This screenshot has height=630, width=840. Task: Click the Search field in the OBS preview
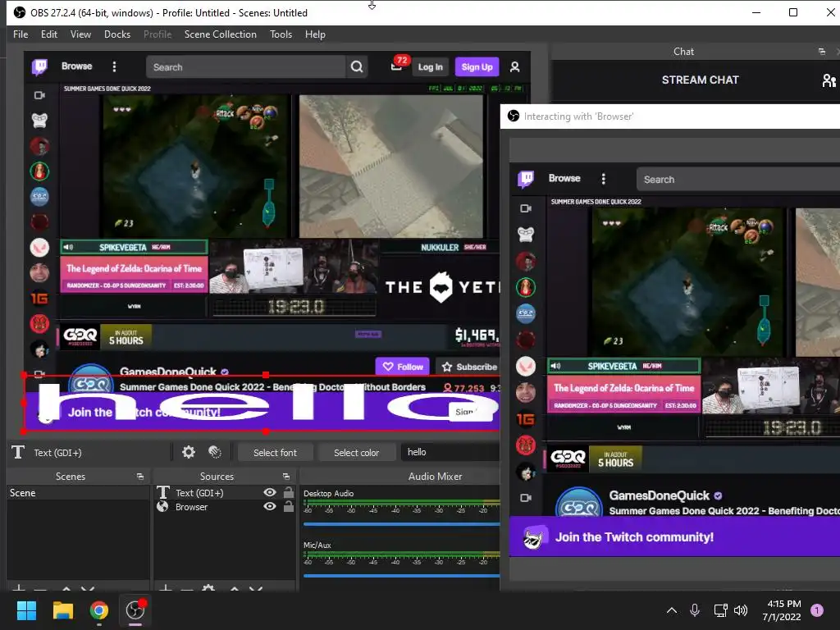pyautogui.click(x=246, y=67)
